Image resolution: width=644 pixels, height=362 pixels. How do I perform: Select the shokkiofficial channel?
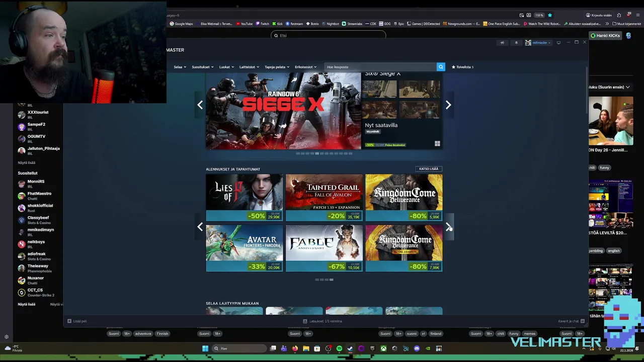(38, 208)
